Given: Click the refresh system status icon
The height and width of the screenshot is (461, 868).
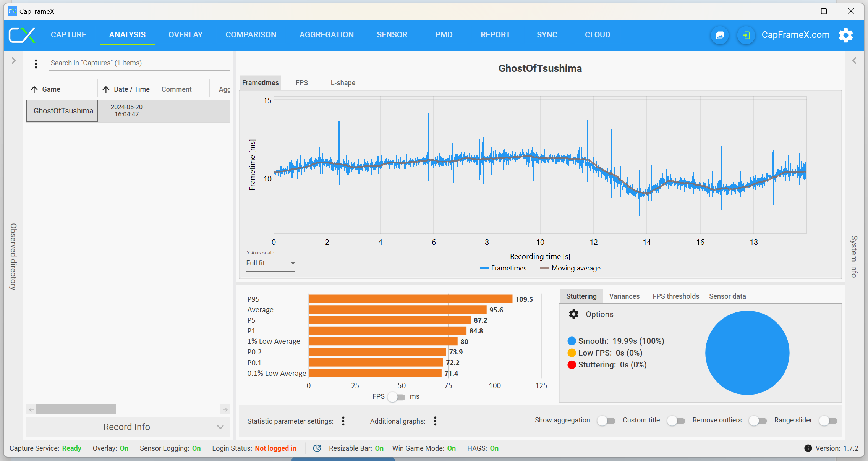Looking at the screenshot, I should (x=317, y=448).
